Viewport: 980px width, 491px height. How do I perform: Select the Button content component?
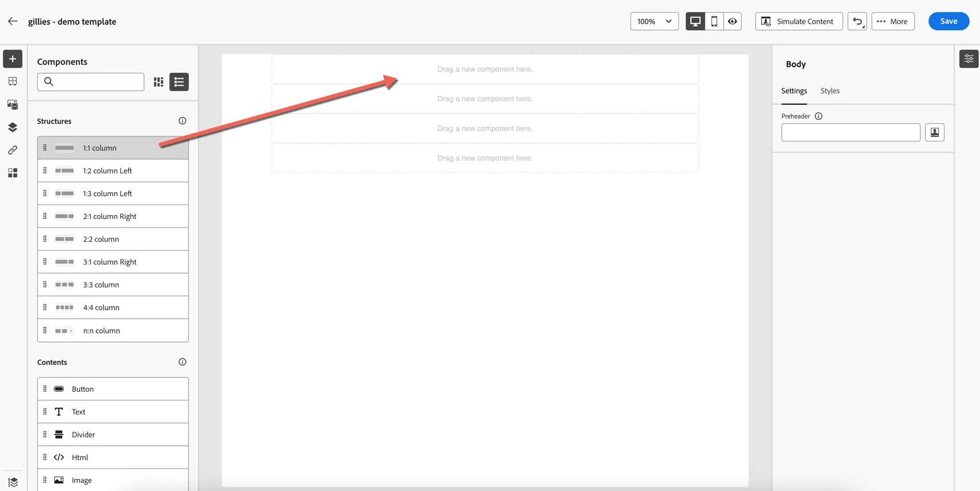point(113,389)
